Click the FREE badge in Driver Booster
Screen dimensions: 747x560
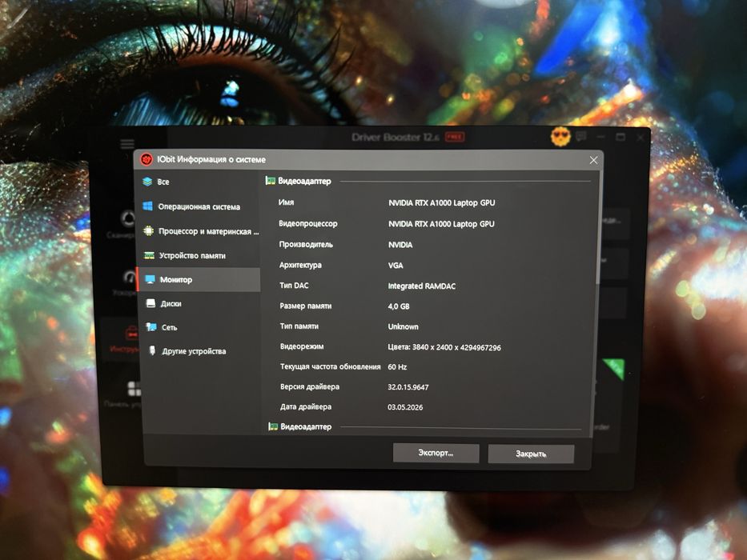(x=455, y=137)
